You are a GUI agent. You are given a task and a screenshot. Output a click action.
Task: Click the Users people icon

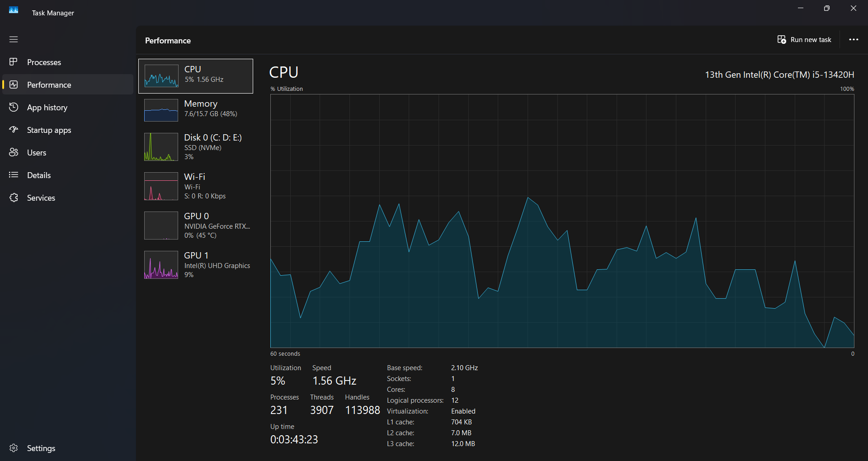click(x=14, y=152)
